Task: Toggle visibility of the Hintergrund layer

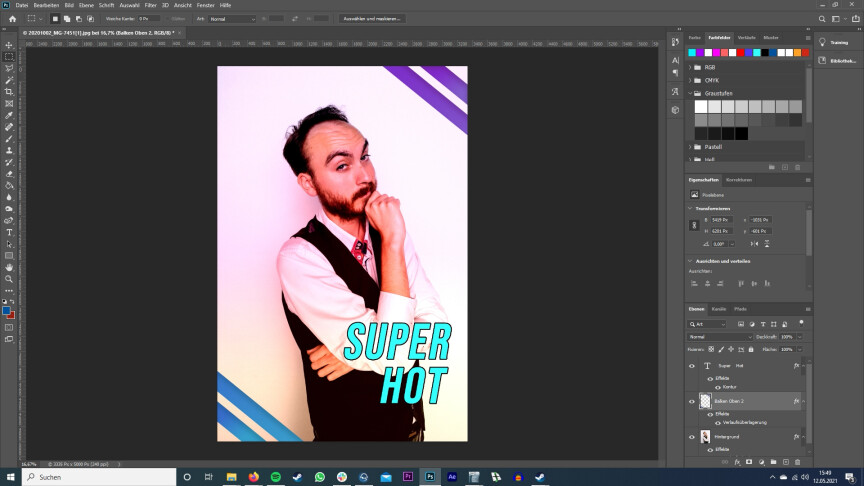Action: point(692,437)
